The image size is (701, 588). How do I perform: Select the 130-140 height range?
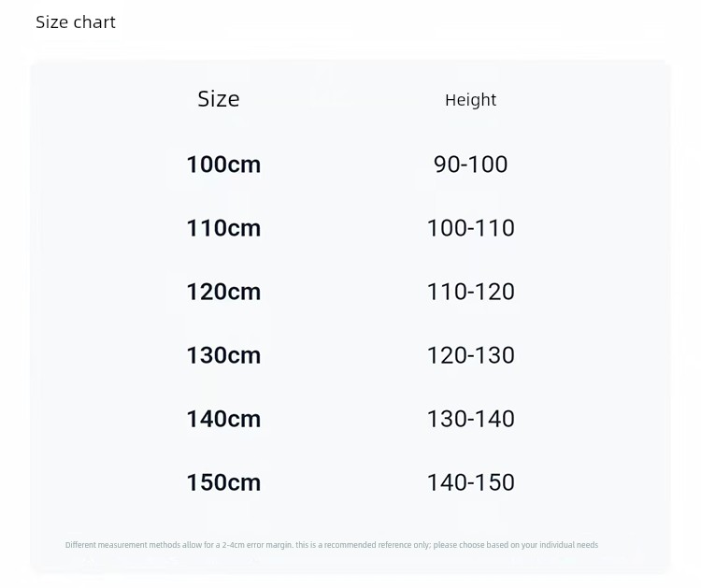click(470, 419)
